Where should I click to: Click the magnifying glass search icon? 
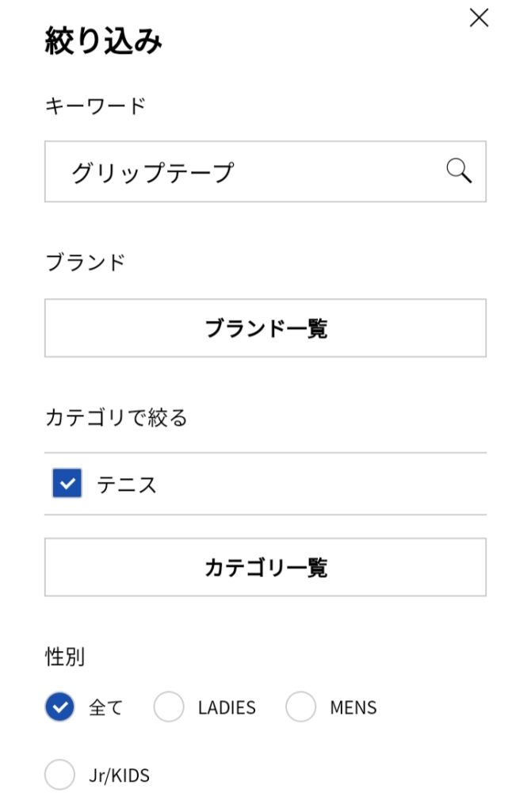459,171
